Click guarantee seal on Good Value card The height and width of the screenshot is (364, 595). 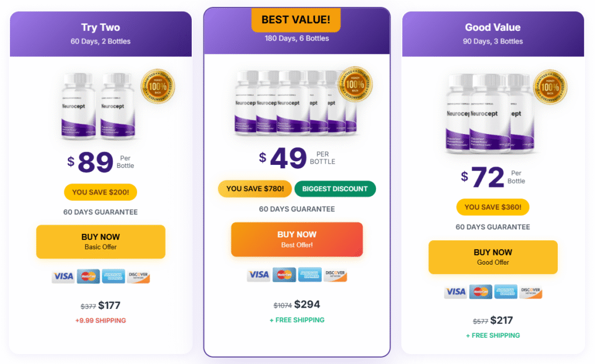click(x=550, y=87)
